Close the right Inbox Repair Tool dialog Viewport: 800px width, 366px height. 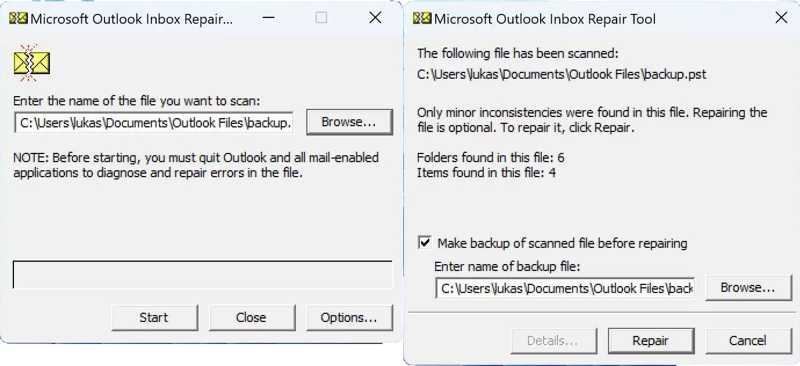pos(781,18)
